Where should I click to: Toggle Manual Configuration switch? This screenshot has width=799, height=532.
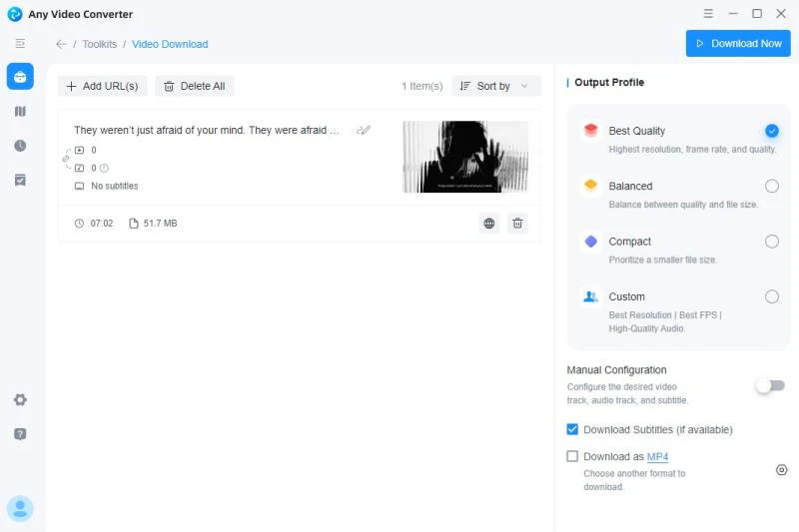point(770,386)
